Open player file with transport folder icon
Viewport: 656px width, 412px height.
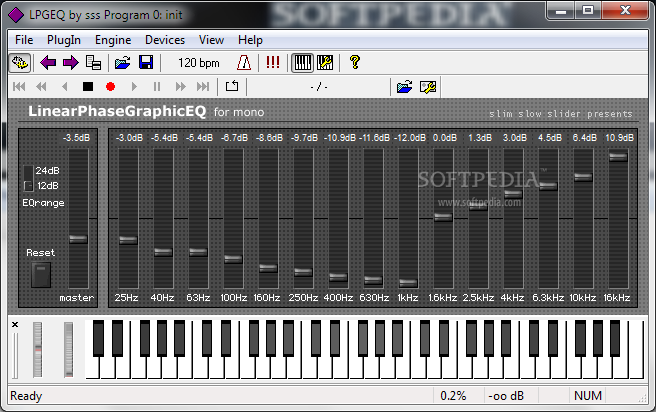click(405, 87)
